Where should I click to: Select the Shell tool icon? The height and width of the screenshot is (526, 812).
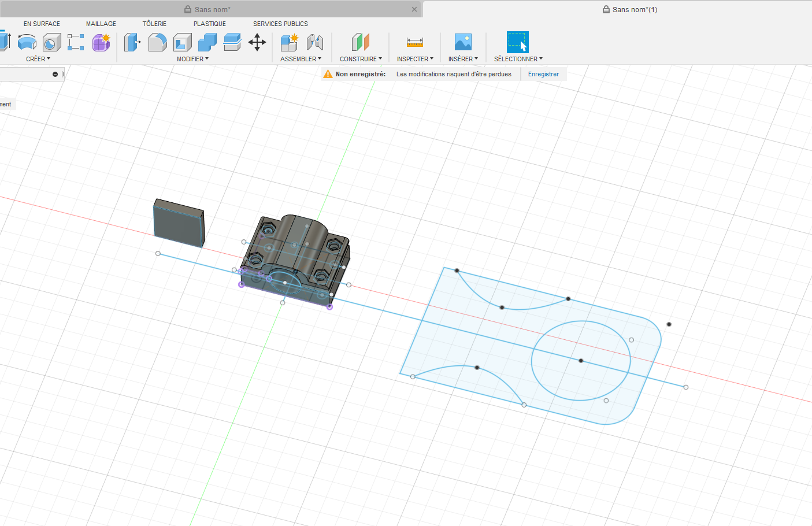tap(183, 42)
